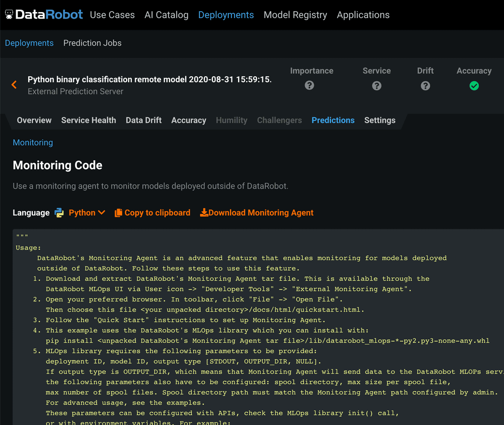Click the Python language icon
504x425 pixels.
click(x=59, y=213)
